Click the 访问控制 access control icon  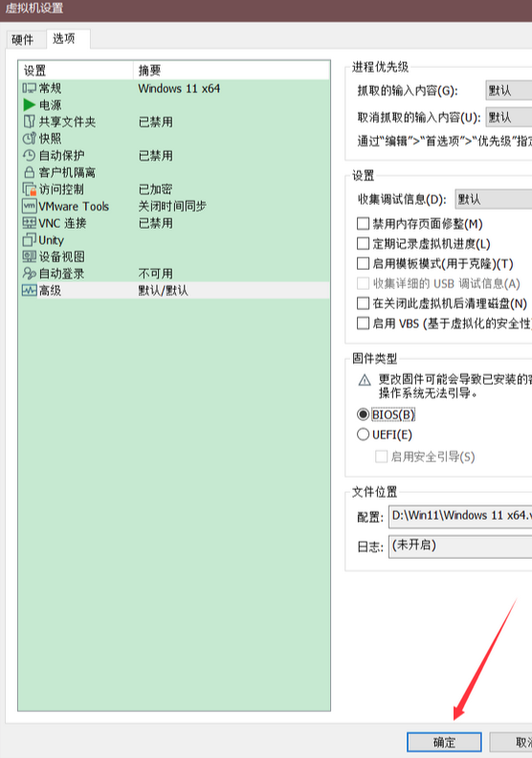[x=29, y=189]
